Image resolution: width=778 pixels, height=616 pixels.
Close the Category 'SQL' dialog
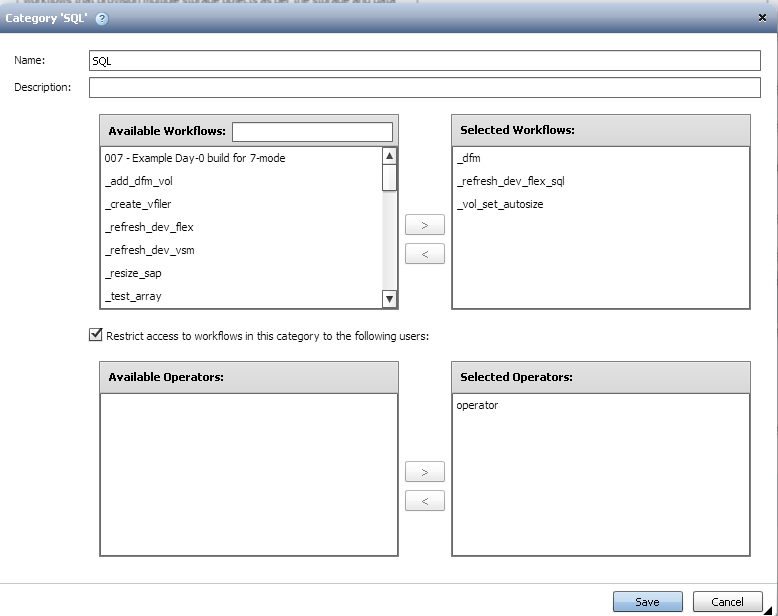[x=763, y=18]
